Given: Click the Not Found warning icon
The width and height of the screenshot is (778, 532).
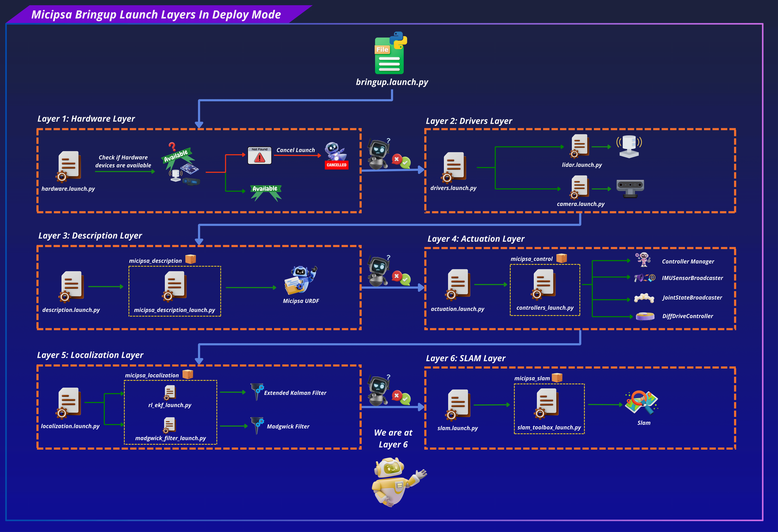Looking at the screenshot, I should (x=259, y=156).
